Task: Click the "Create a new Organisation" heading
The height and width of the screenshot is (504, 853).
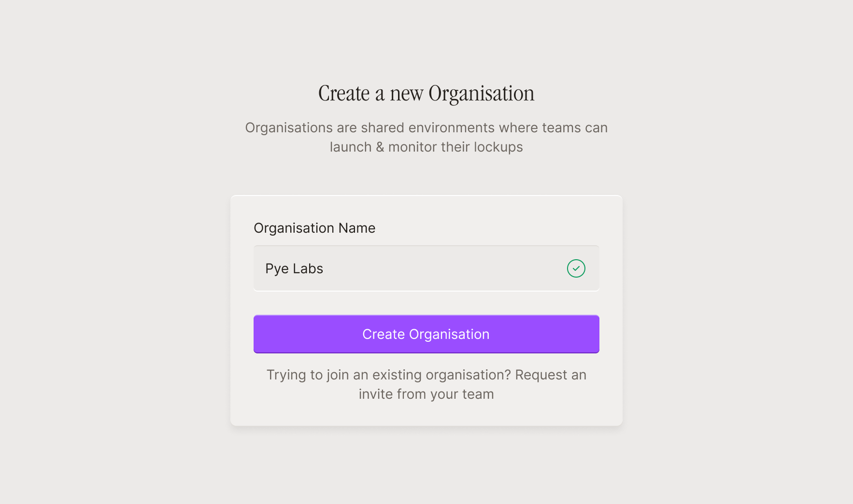Action: 426,93
